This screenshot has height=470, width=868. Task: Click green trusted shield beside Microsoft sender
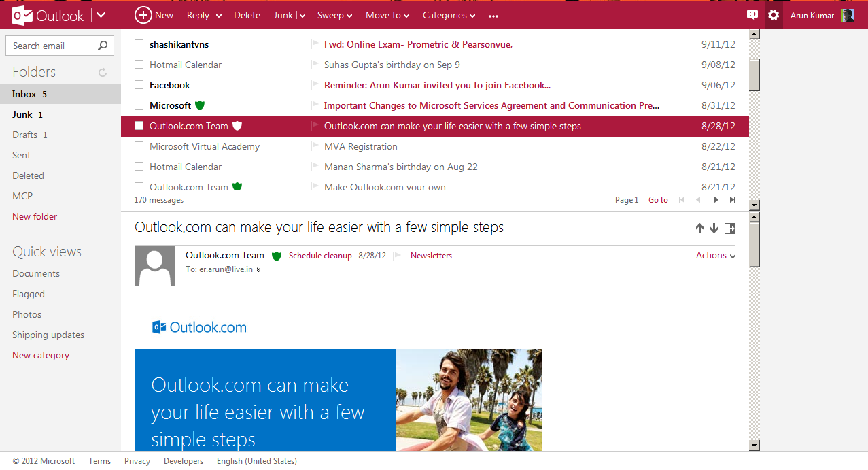click(x=200, y=105)
